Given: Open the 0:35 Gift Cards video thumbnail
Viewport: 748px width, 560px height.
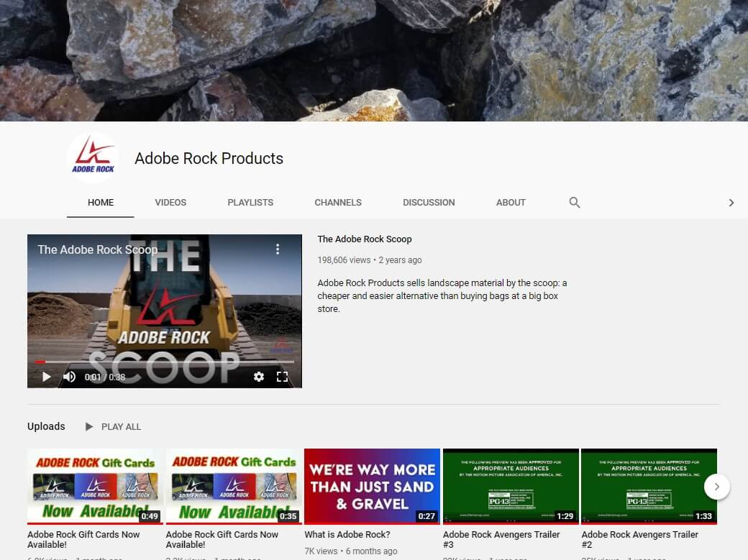Looking at the screenshot, I should 234,486.
